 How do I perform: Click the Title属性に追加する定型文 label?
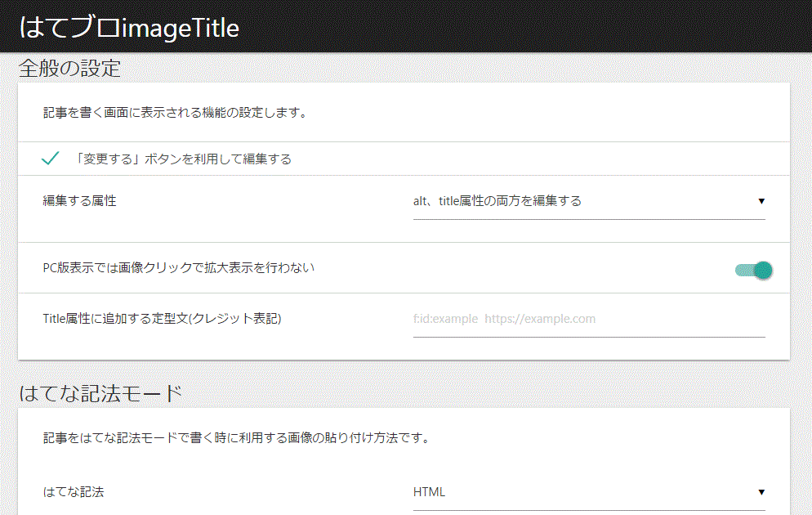click(162, 319)
